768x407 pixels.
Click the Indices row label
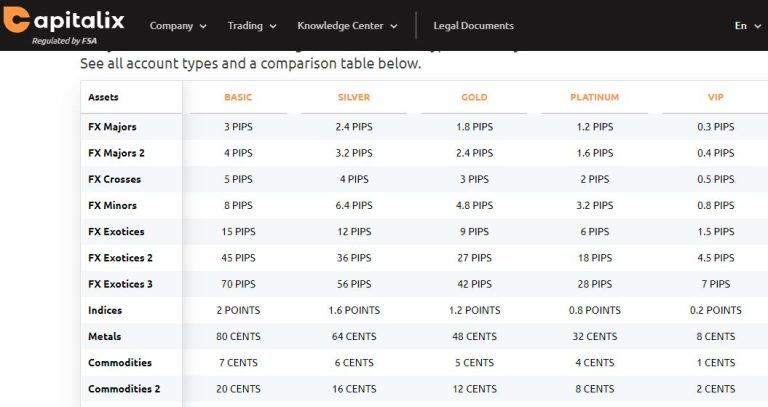(105, 310)
